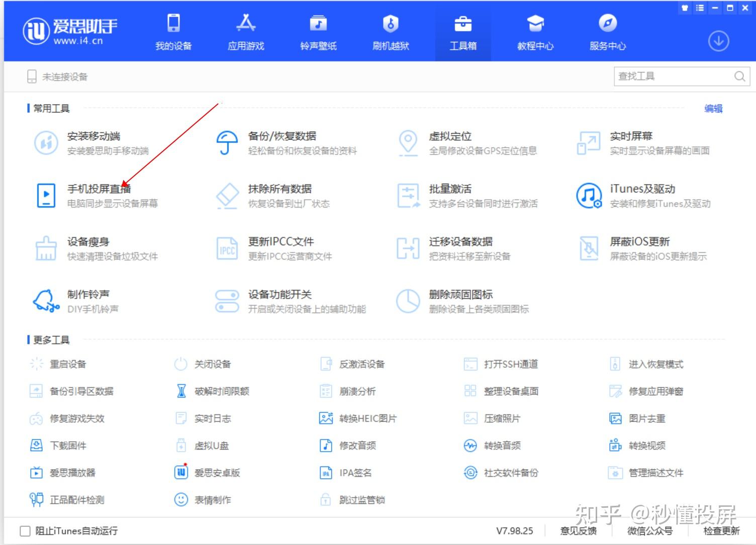This screenshot has height=545, width=756.
Task: Open 虚拟定位 location pin icon
Action: pyautogui.click(x=408, y=143)
